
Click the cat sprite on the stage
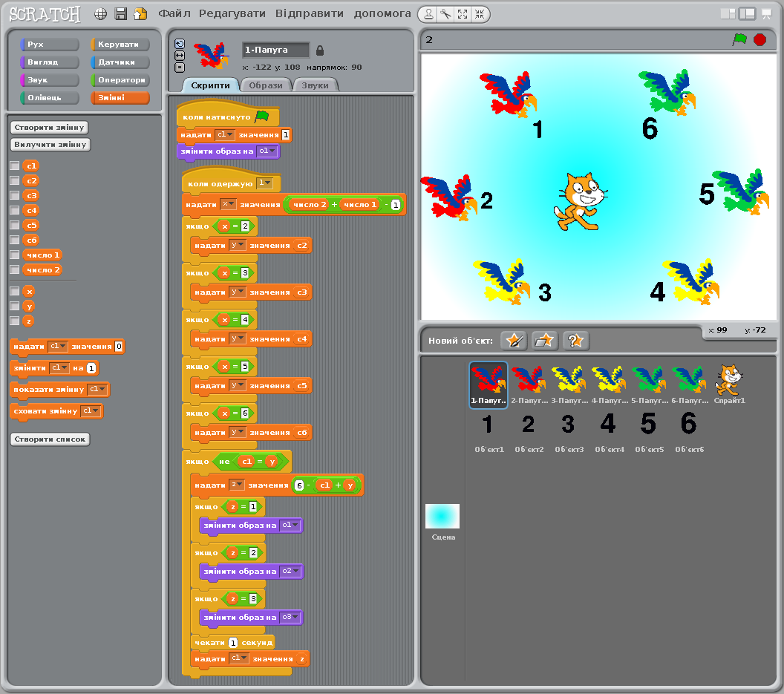[580, 201]
